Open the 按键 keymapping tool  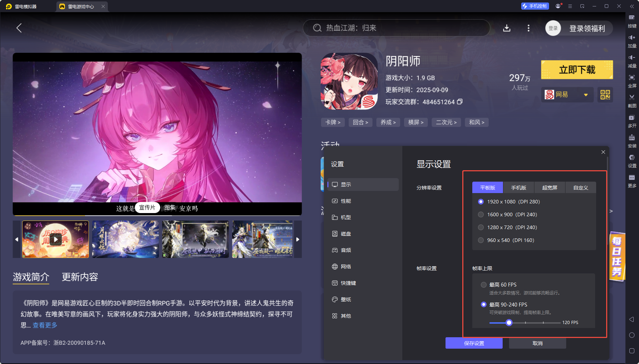(632, 21)
